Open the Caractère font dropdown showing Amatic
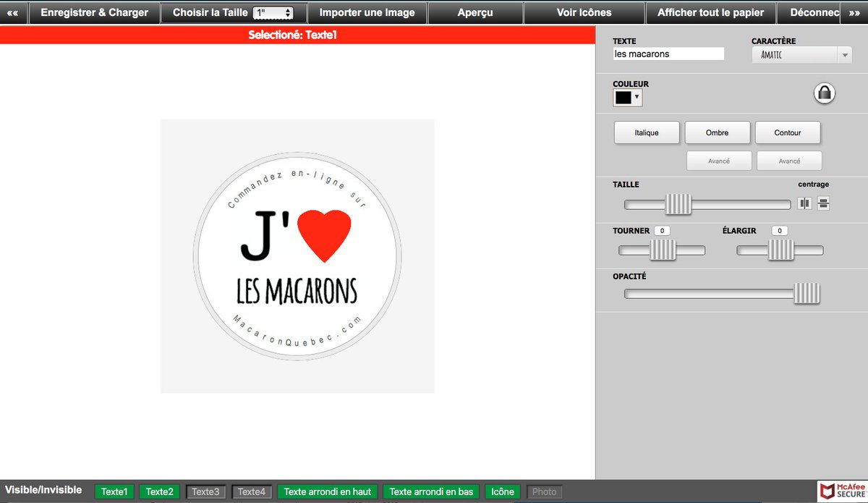This screenshot has width=868, height=503. 801,55
